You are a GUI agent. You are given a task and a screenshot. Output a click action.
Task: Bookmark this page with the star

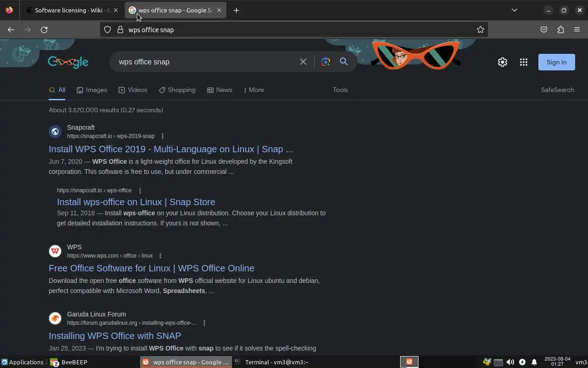point(481,29)
